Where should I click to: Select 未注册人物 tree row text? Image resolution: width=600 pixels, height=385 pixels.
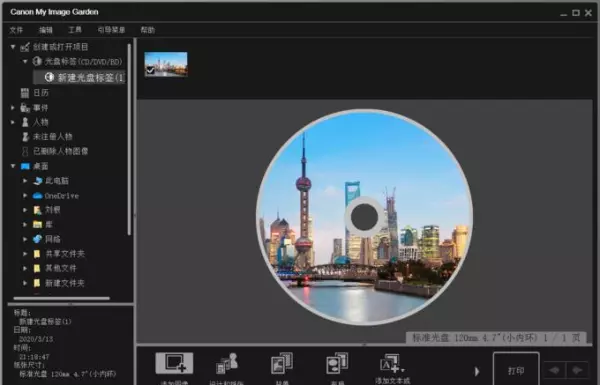click(x=53, y=137)
